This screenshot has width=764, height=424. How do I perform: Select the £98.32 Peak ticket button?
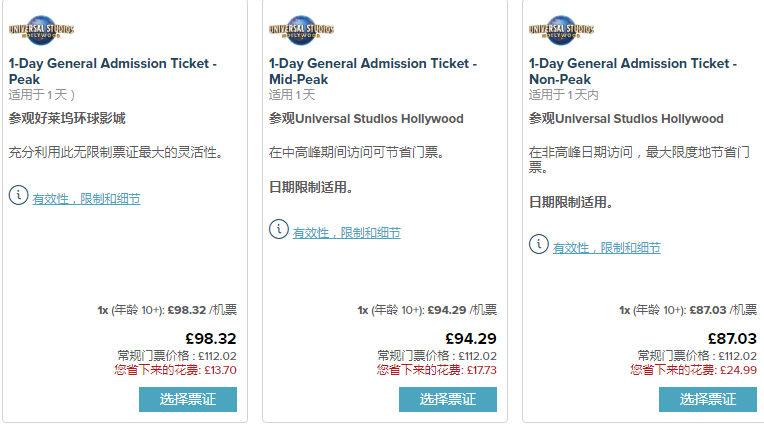coord(188,399)
